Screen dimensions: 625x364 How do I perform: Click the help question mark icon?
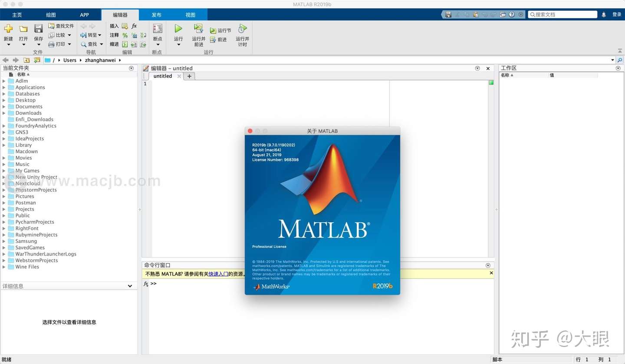(512, 14)
